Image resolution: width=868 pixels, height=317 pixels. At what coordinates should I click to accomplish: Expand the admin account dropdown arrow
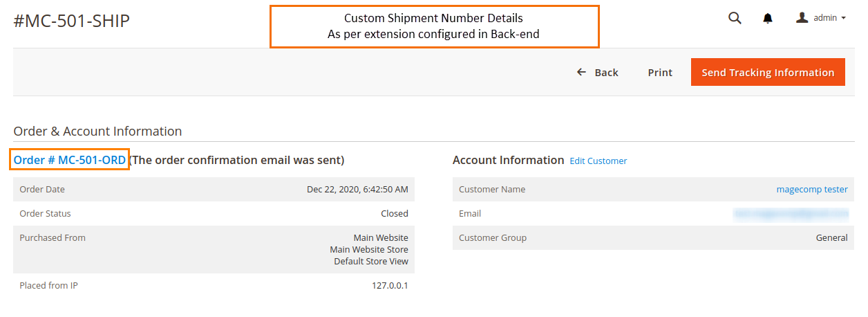tap(844, 19)
